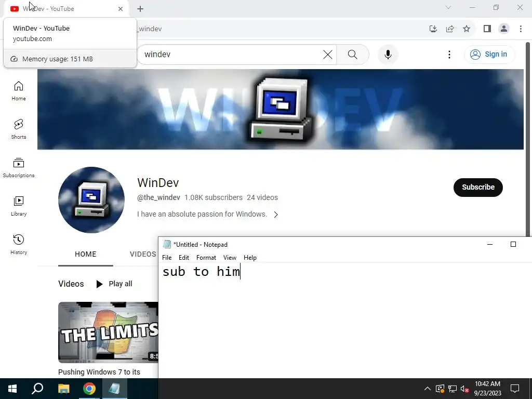
Task: Open File Explorer from taskbar
Action: pos(63,389)
